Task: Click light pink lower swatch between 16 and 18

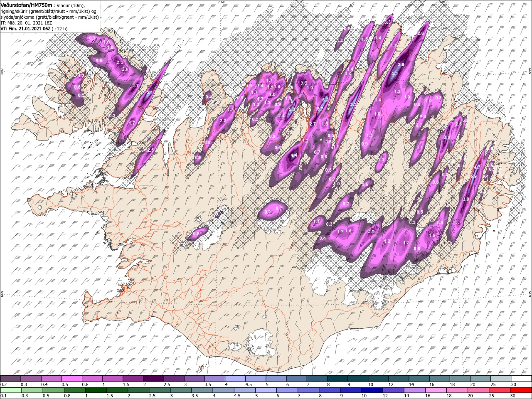Action: (x=436, y=390)
